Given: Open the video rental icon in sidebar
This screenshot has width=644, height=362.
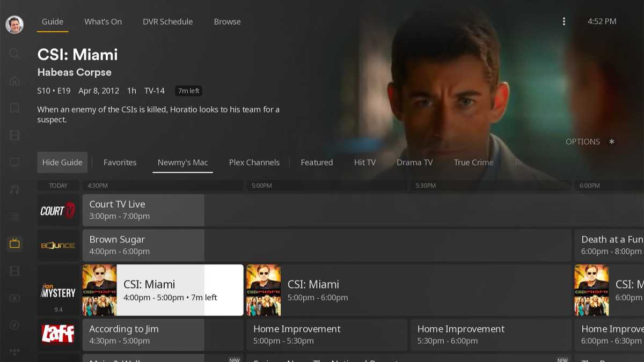Looking at the screenshot, I should click(14, 298).
